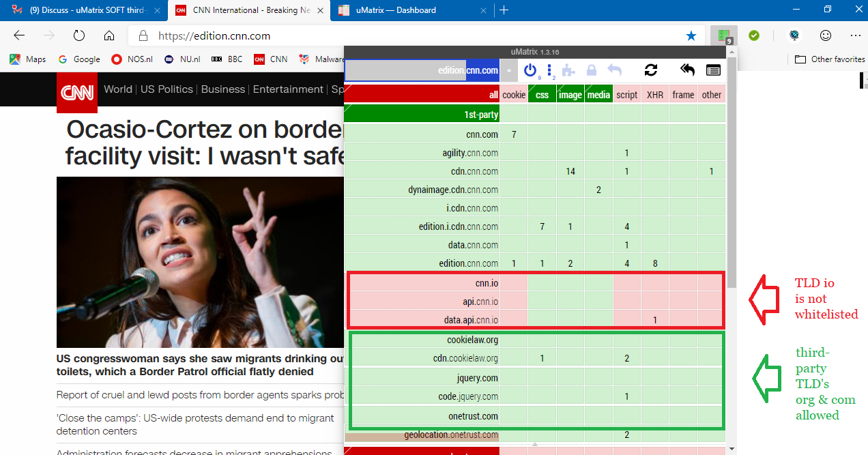Image resolution: width=868 pixels, height=455 pixels.
Task: Click the CNN logo on the page
Action: [77, 93]
